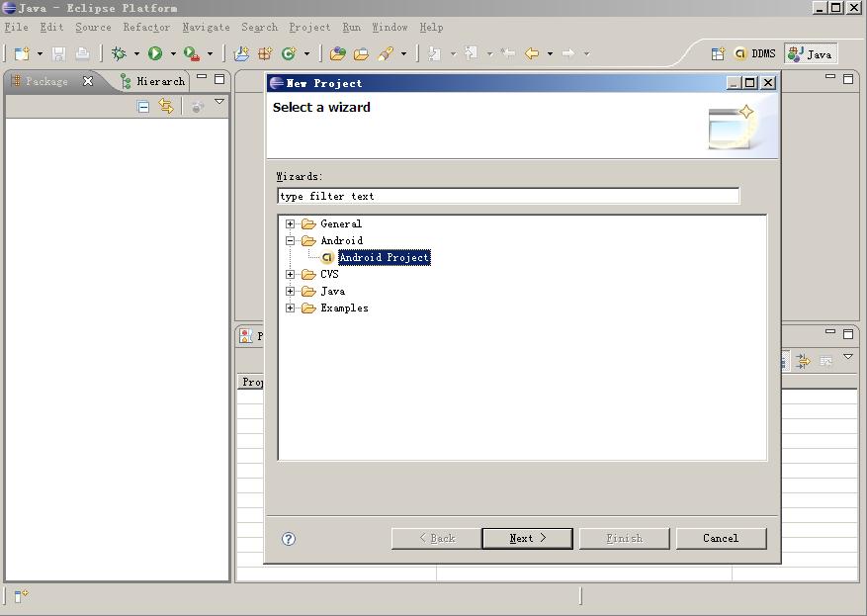Viewport: 867px width, 616px height.
Task: Minimize the Package Explorer panel
Action: [x=202, y=77]
